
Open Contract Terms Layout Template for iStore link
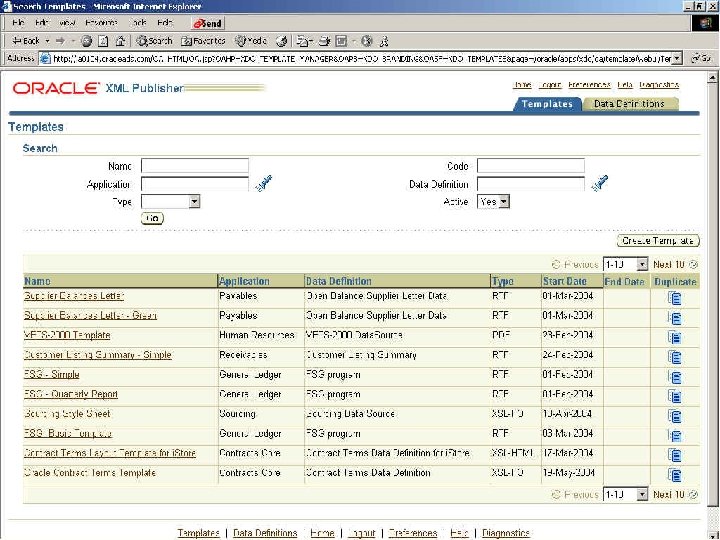[x=110, y=453]
